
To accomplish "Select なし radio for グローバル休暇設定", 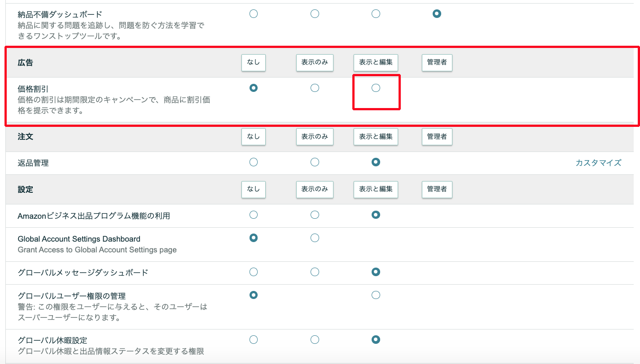I will [254, 339].
